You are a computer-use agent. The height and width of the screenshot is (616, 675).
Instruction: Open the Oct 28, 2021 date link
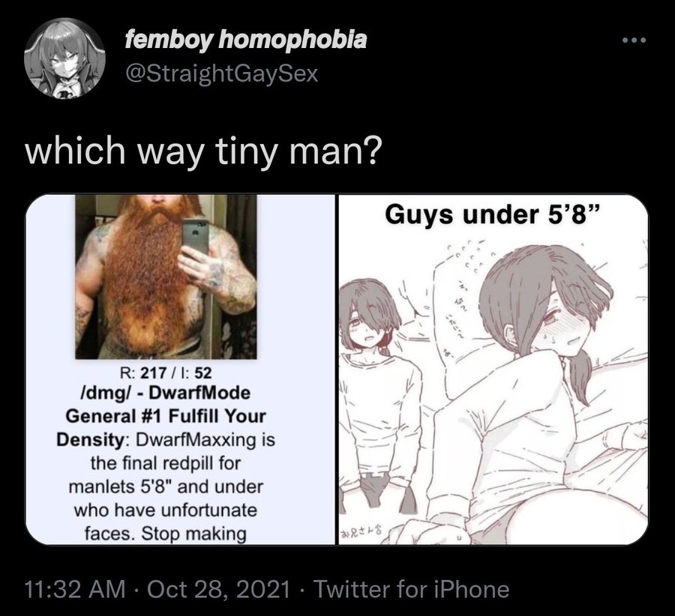click(219, 589)
